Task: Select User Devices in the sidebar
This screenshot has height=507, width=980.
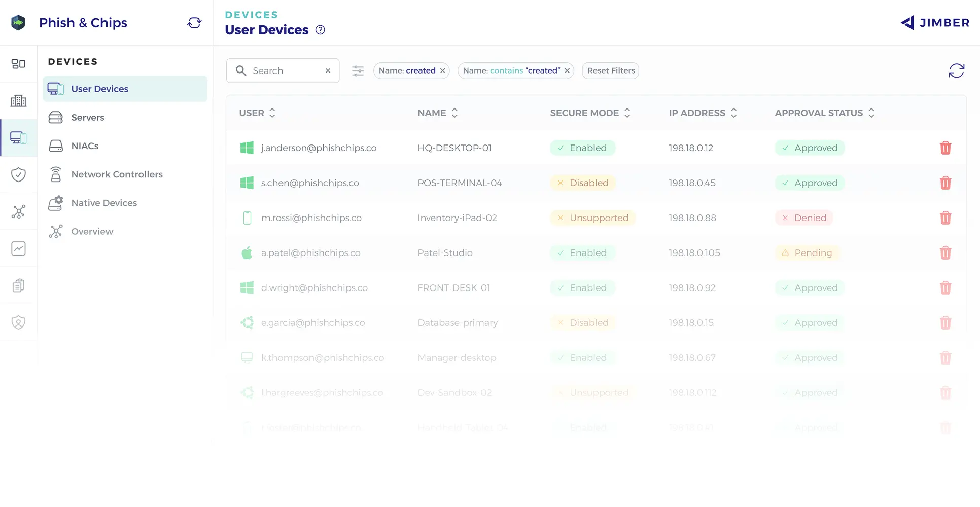Action: point(125,89)
